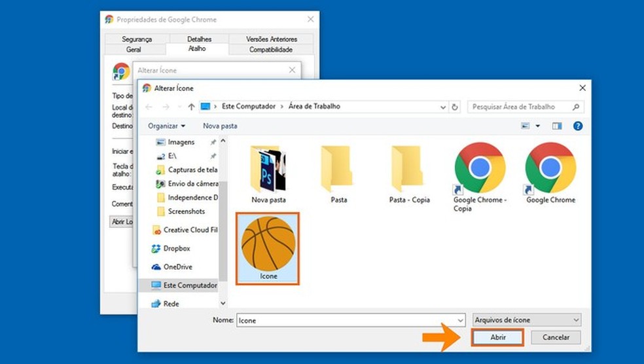Select the Independence D folder in sidebar
The image size is (644, 364).
[x=187, y=198]
